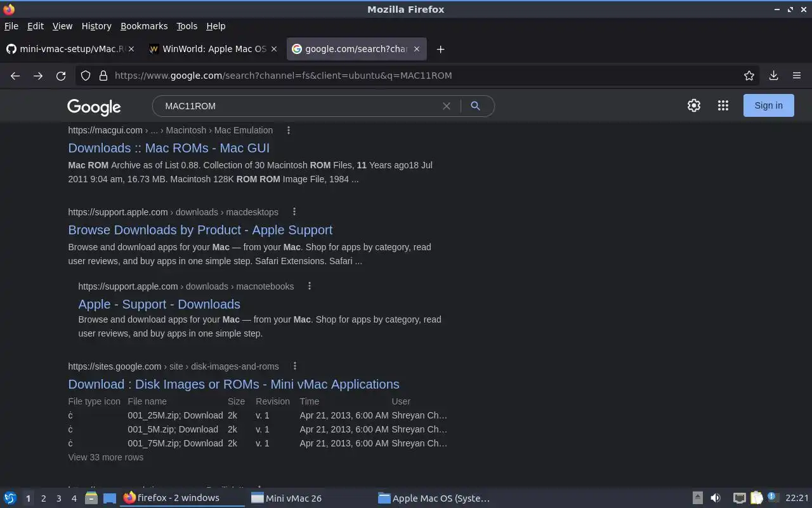Open Apple - Support - Downloads link
The height and width of the screenshot is (508, 812).
(159, 304)
